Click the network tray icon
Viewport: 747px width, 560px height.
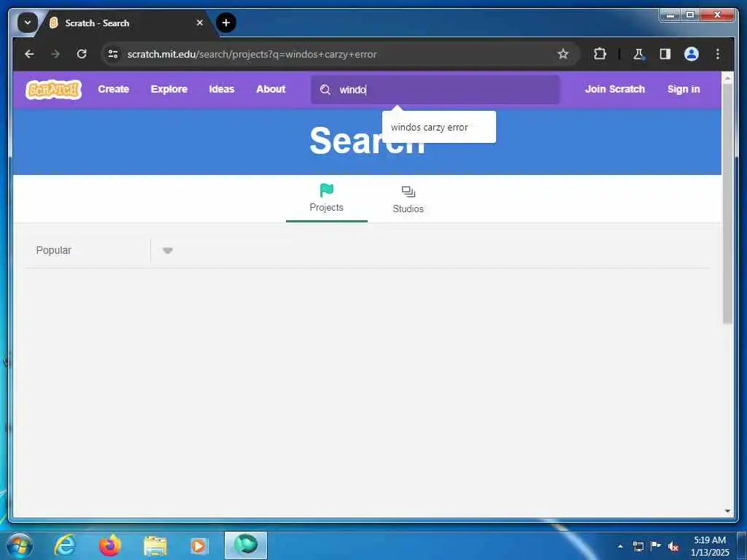(638, 546)
